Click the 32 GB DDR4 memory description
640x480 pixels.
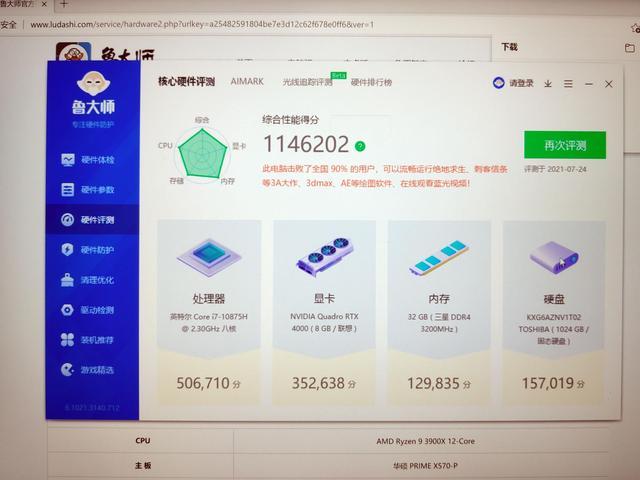pos(439,323)
